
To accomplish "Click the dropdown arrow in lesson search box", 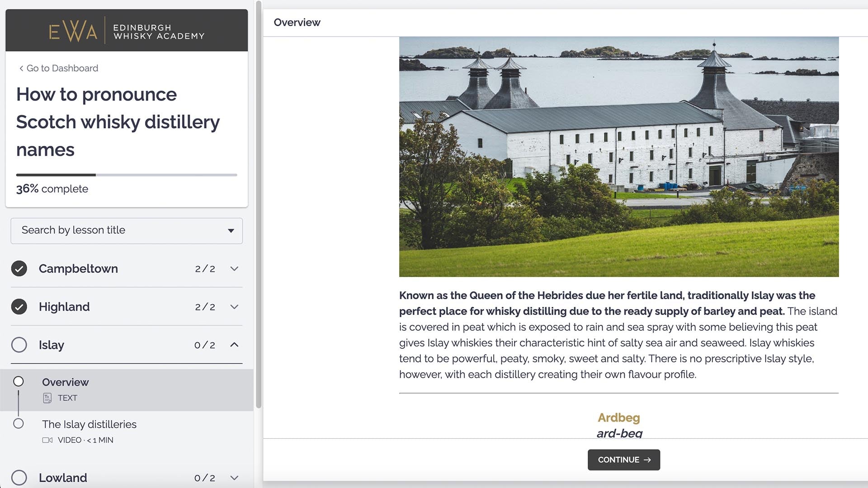I will [231, 231].
